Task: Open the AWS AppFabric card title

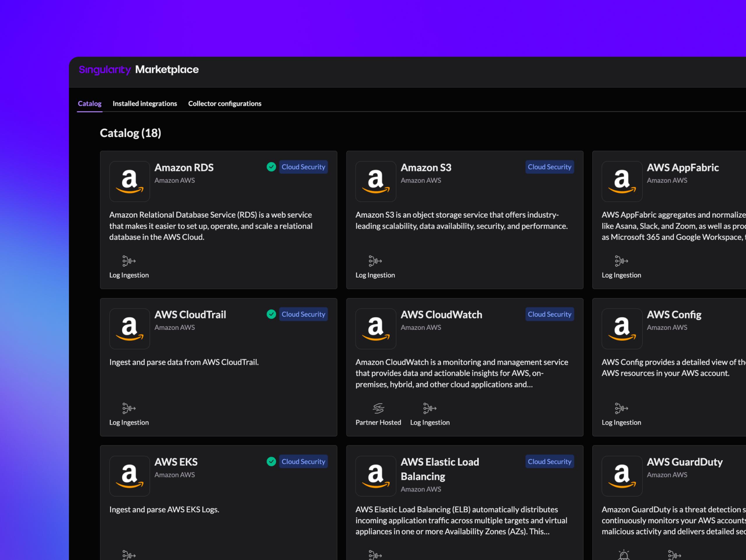Action: point(682,168)
